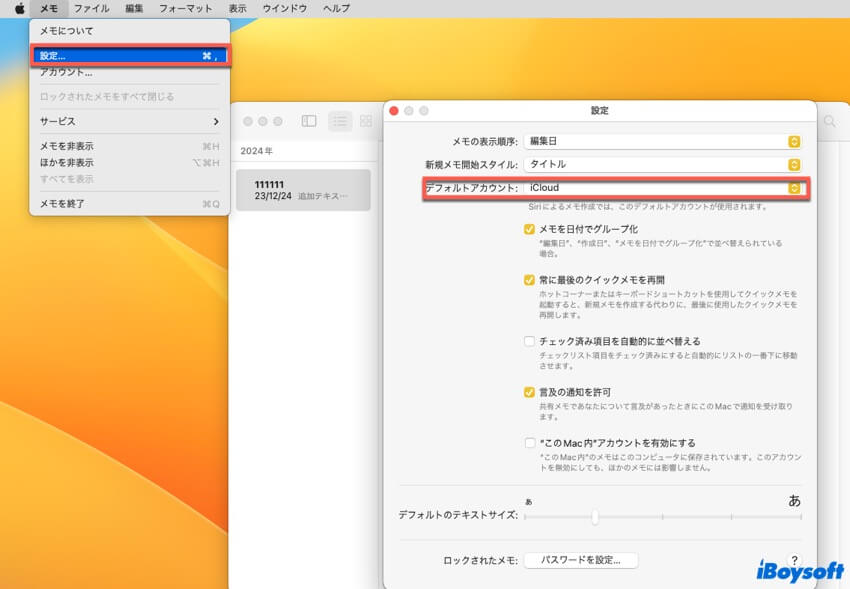
Task: Open the フォーマット menu
Action: click(185, 8)
